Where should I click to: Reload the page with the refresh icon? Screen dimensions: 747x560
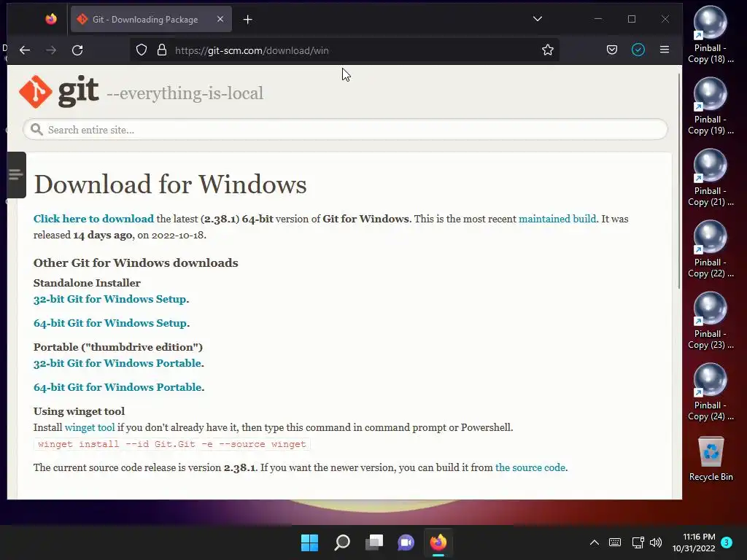tap(77, 50)
